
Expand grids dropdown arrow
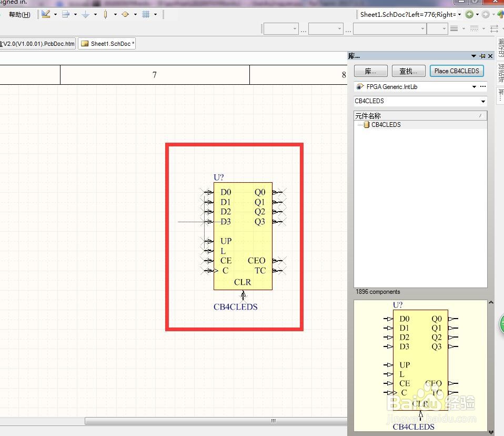click(155, 14)
